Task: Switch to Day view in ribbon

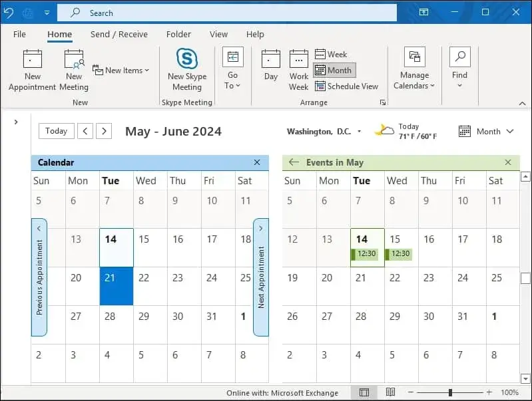Action: [x=271, y=65]
